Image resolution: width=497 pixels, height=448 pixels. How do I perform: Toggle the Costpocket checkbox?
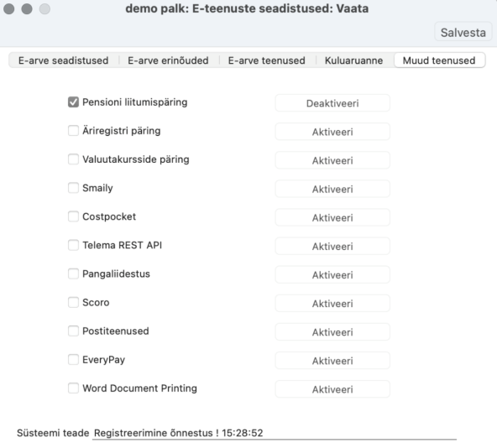tap(73, 216)
